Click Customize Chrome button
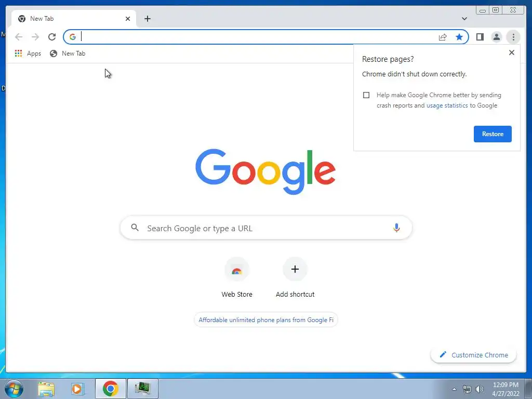532x399 pixels. [x=473, y=355]
